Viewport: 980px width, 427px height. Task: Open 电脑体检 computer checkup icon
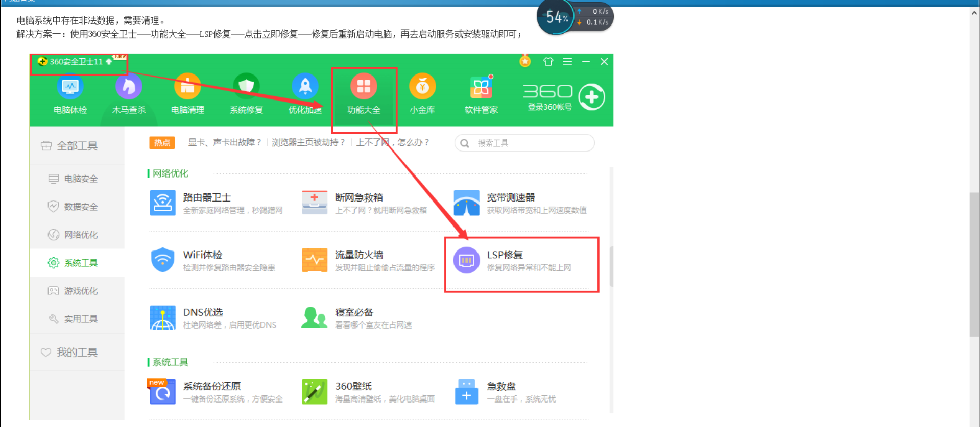tap(70, 87)
